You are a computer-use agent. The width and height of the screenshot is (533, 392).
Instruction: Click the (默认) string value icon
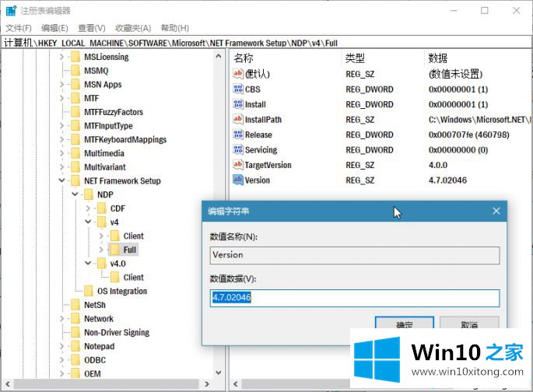[x=238, y=73]
